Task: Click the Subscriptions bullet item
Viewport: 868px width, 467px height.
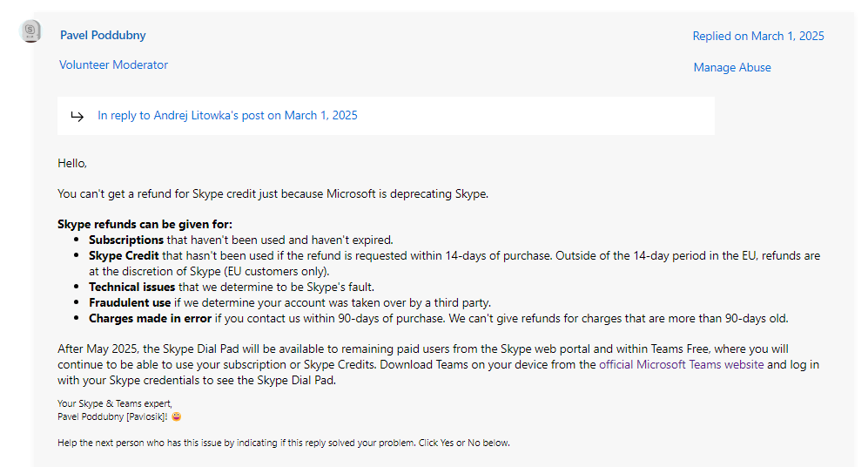Action: tap(241, 240)
